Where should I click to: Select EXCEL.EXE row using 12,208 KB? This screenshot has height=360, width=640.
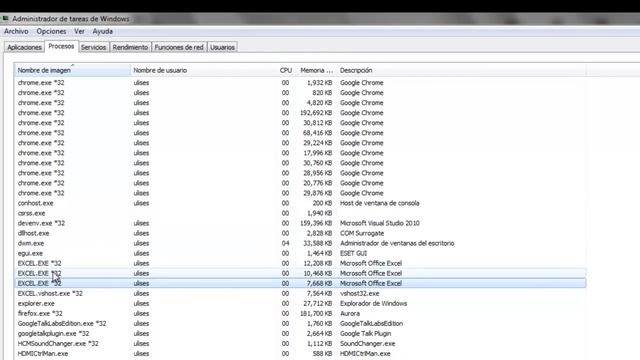(300, 263)
